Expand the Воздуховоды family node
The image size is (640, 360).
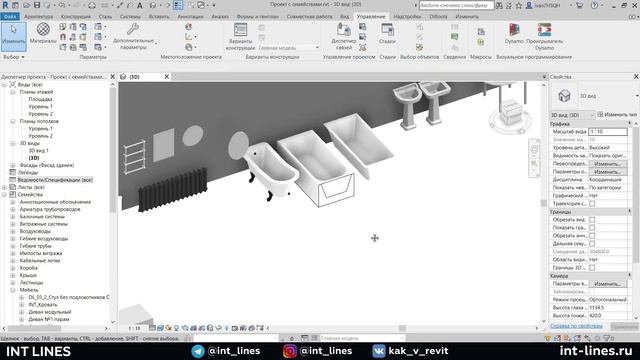pyautogui.click(x=13, y=231)
